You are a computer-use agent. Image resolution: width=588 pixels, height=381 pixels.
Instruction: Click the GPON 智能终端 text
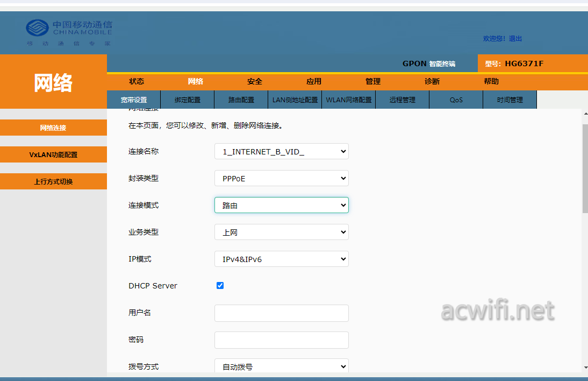429,63
